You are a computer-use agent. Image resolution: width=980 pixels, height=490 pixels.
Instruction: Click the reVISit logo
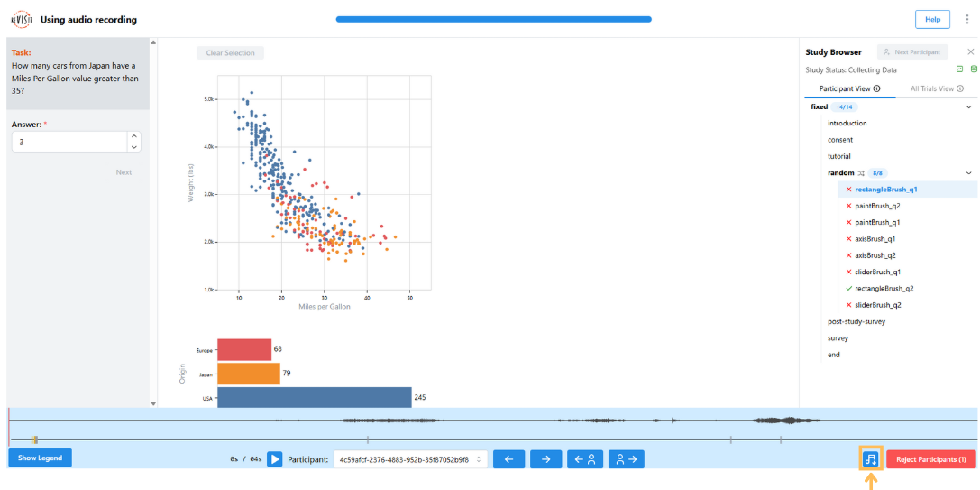(x=20, y=19)
